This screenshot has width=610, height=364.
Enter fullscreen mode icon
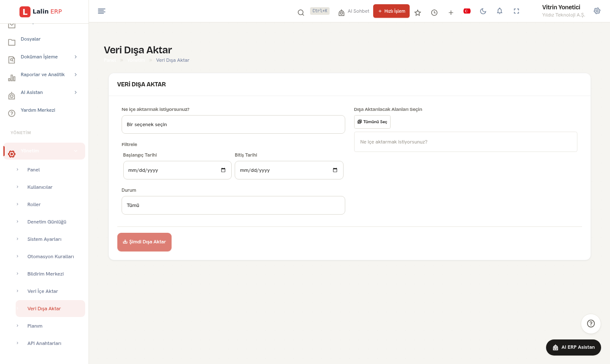tap(516, 11)
